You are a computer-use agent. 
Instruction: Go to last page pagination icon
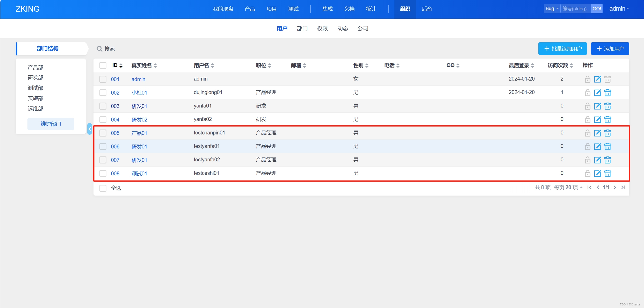[x=623, y=187]
